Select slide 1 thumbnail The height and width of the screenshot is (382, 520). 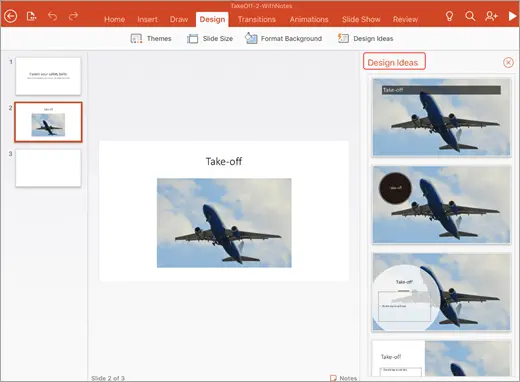pyautogui.click(x=48, y=76)
